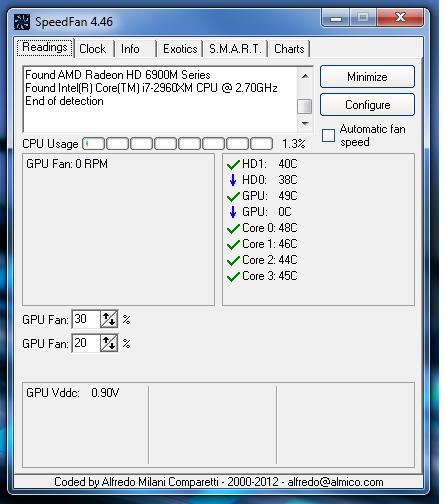Click the green check icon next to Core 3
445x504 pixels.
click(x=233, y=276)
